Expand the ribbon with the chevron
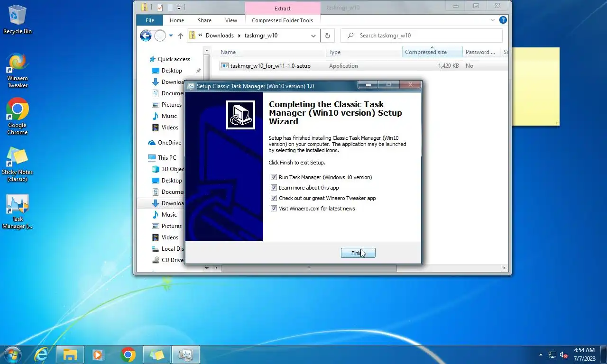 [493, 20]
